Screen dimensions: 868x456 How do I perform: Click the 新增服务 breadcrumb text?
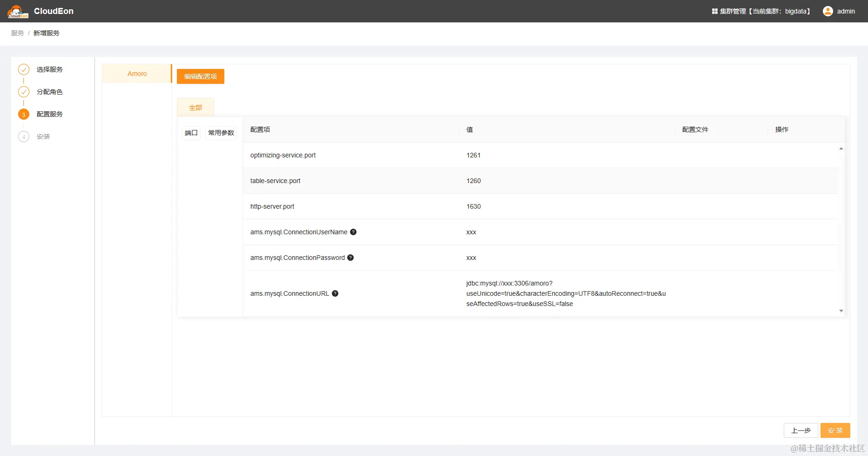47,33
